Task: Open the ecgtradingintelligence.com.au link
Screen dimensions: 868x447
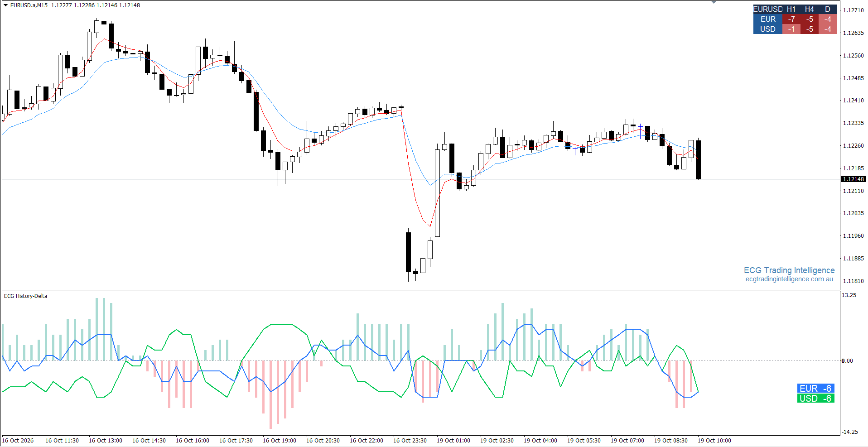Action: [x=789, y=279]
